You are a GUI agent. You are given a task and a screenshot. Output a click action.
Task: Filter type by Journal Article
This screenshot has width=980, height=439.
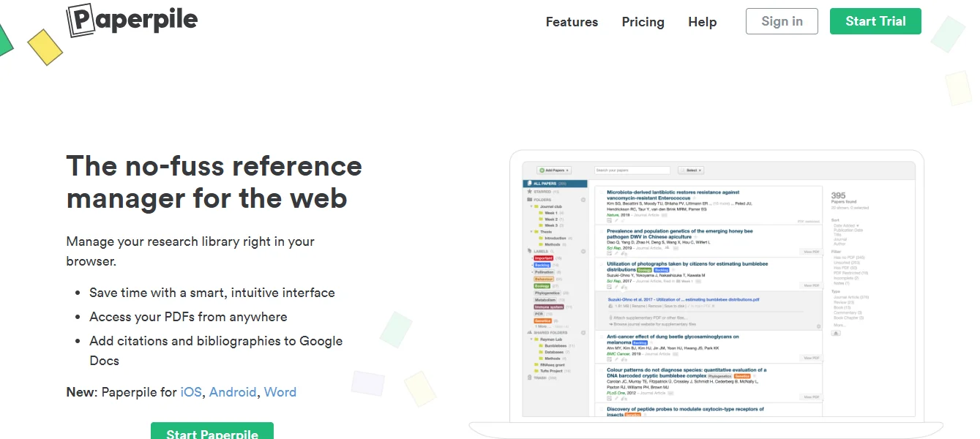(x=851, y=297)
